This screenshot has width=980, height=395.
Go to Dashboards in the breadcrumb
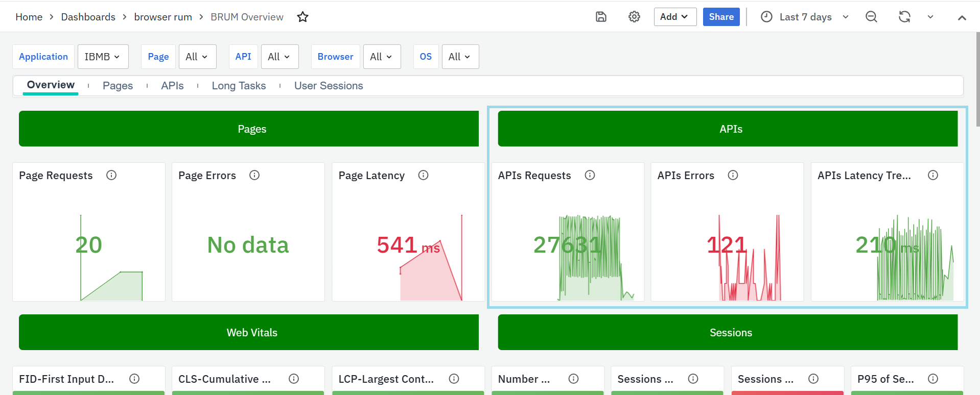tap(88, 17)
